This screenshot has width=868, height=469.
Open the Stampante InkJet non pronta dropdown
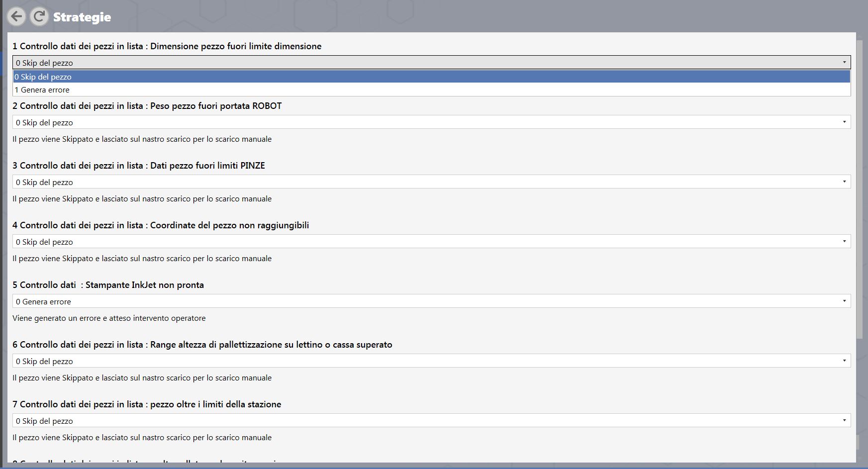click(x=432, y=301)
